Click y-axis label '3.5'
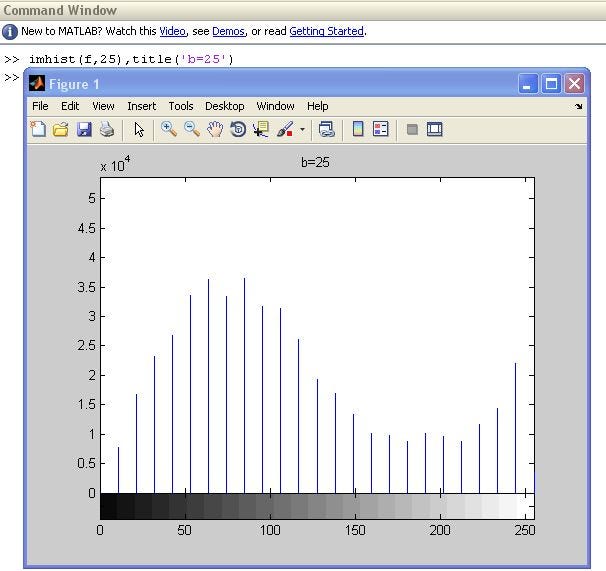This screenshot has height=571, width=606. [87, 287]
